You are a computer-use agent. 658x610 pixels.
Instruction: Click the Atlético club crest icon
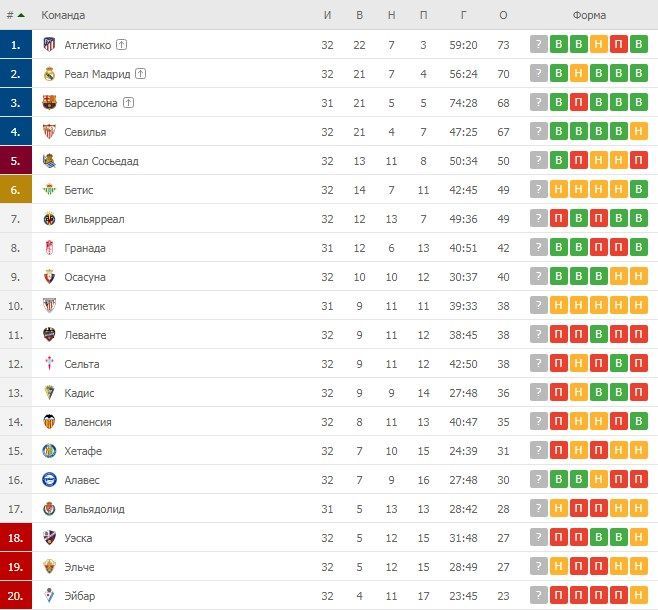tap(48, 45)
